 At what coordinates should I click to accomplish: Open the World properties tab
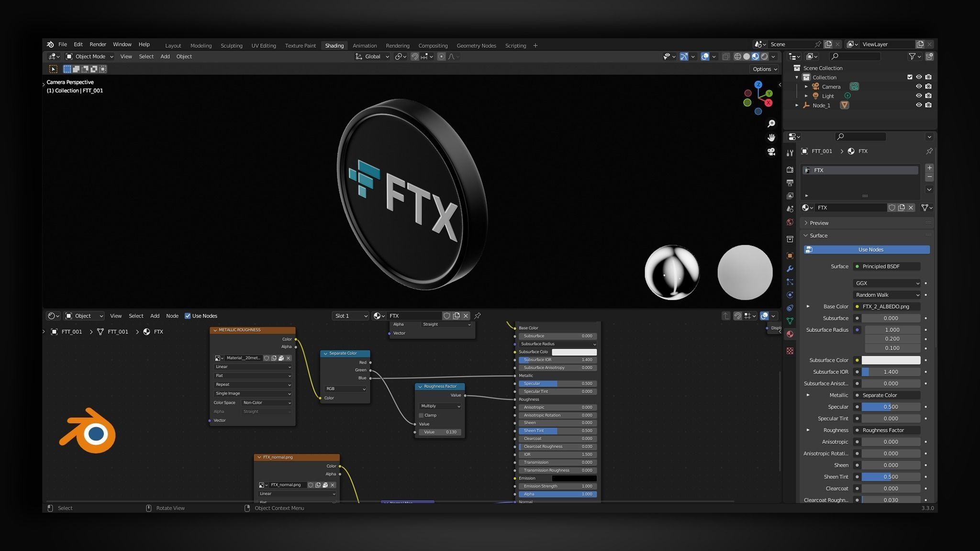click(790, 222)
